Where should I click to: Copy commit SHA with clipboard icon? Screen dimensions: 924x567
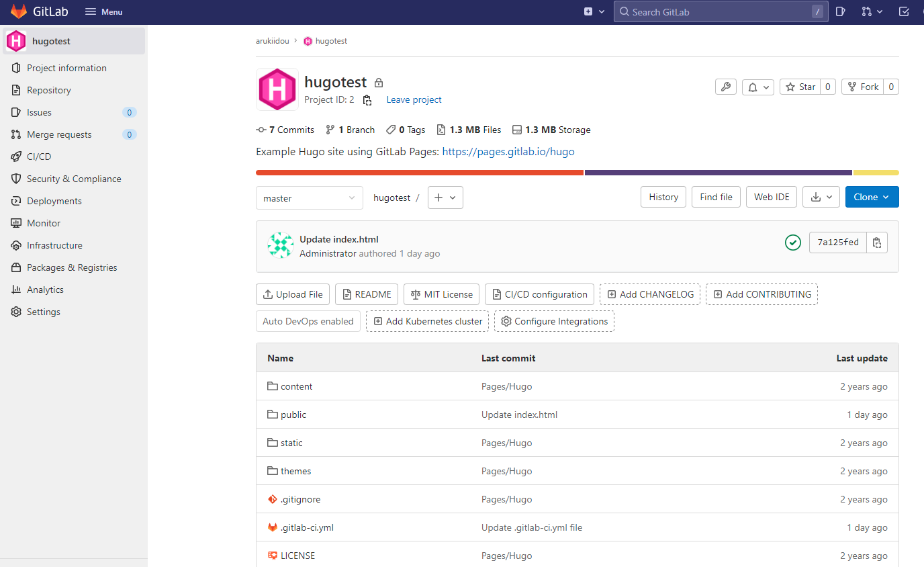click(x=877, y=243)
